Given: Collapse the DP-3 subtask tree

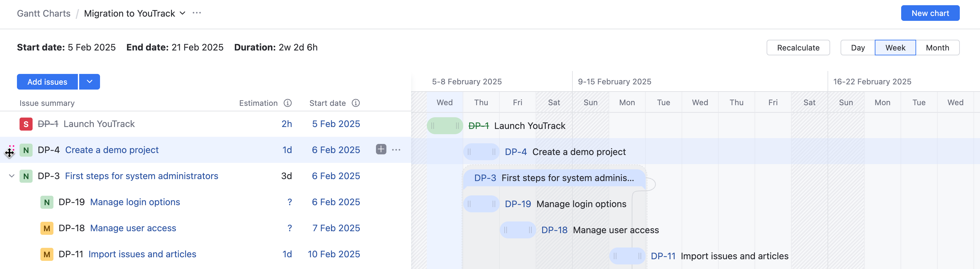Looking at the screenshot, I should pyautogui.click(x=12, y=176).
